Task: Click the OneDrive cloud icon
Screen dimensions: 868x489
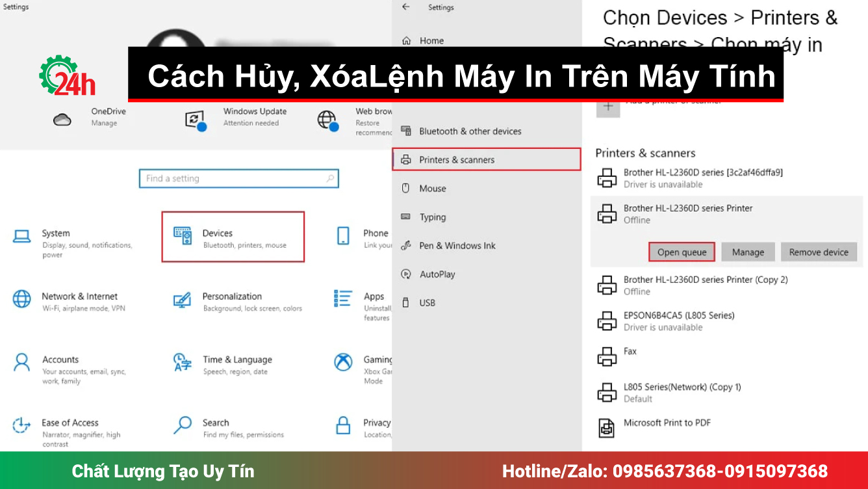Action: click(62, 119)
